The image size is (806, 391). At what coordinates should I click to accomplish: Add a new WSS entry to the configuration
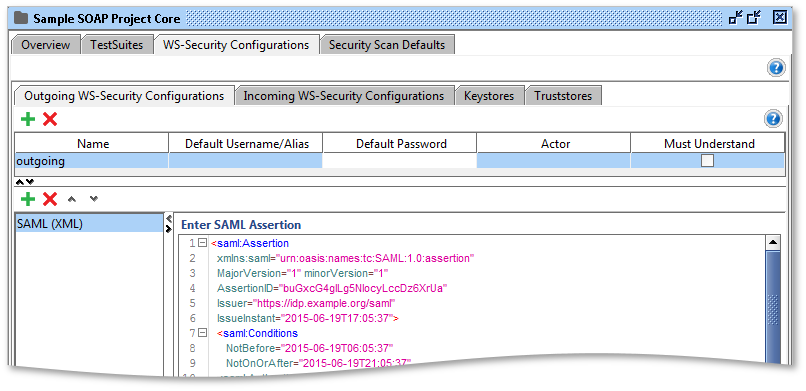(28, 198)
